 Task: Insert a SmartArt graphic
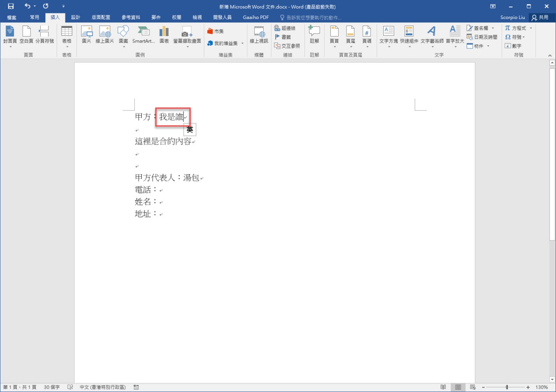pyautogui.click(x=144, y=35)
